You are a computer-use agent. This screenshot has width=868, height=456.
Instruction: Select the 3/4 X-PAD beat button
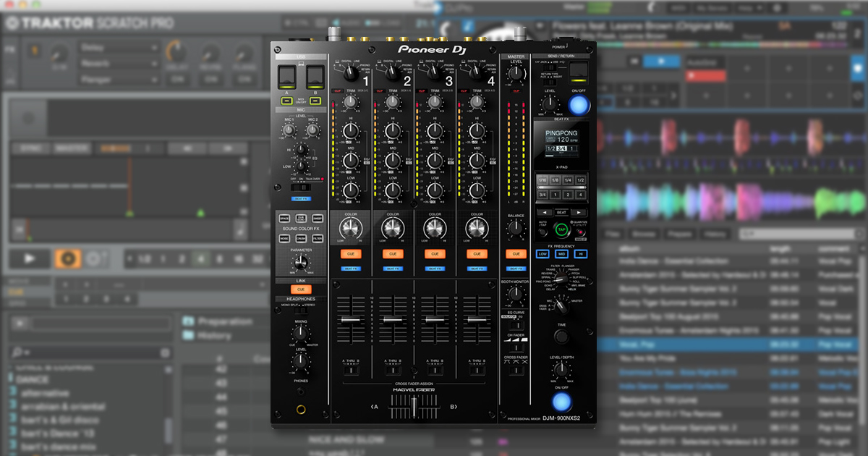click(x=542, y=194)
